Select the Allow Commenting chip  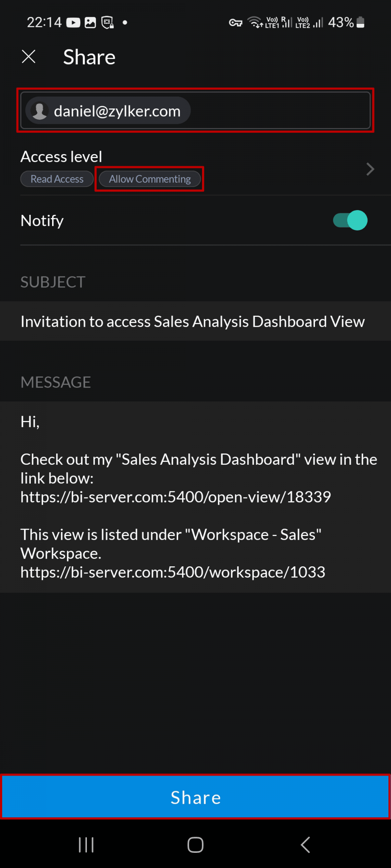(149, 179)
